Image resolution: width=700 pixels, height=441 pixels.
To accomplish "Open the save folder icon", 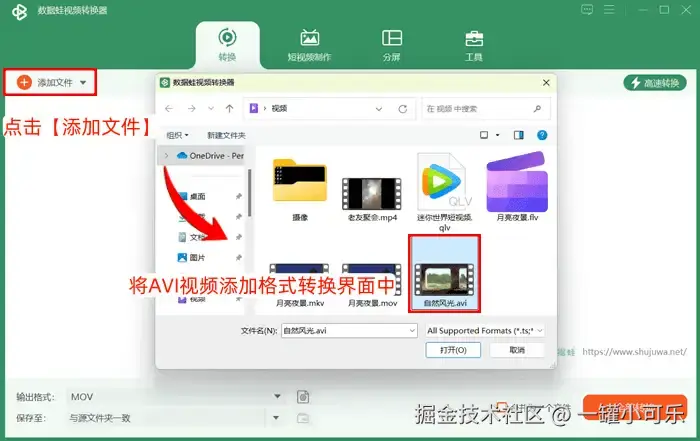I will (x=303, y=418).
